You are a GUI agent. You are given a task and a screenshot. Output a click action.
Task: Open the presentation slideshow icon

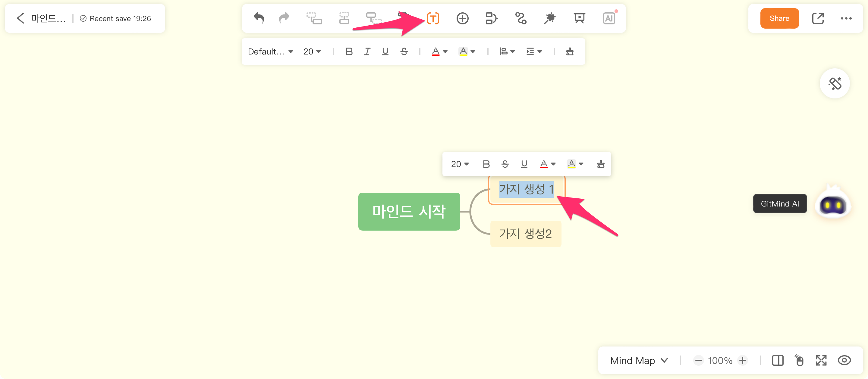click(579, 18)
